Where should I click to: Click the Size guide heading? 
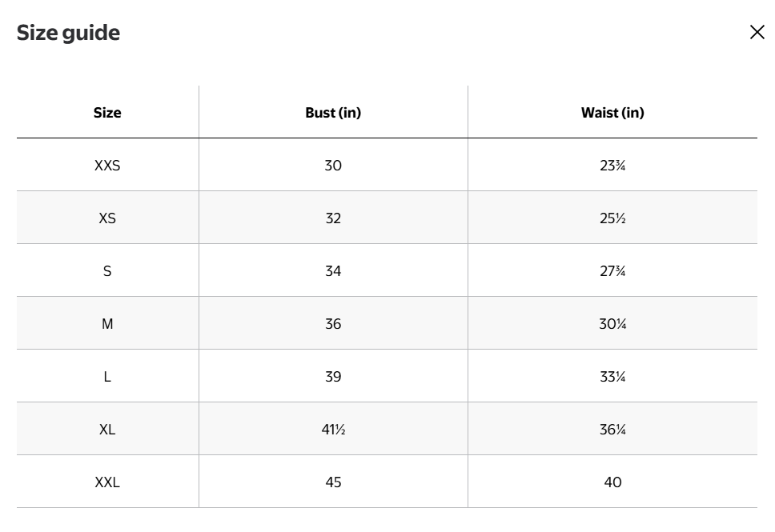pyautogui.click(x=69, y=33)
